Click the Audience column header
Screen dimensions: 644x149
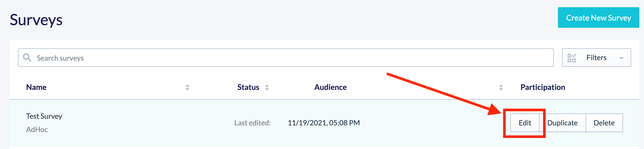click(330, 87)
